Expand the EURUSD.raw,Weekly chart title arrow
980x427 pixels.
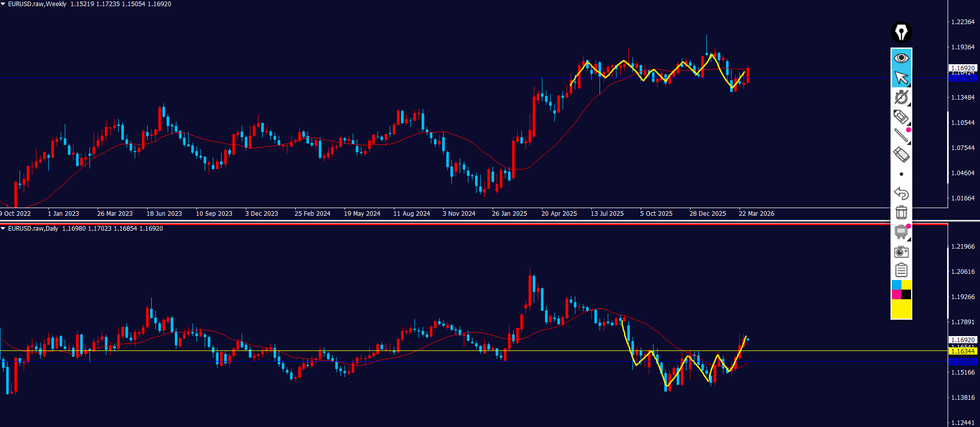3,4
